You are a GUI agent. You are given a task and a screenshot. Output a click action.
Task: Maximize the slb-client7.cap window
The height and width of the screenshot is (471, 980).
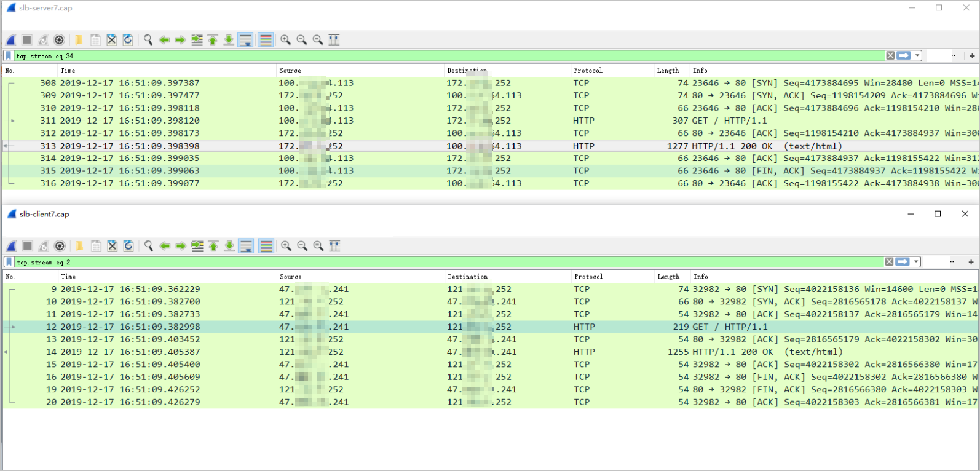click(x=938, y=214)
